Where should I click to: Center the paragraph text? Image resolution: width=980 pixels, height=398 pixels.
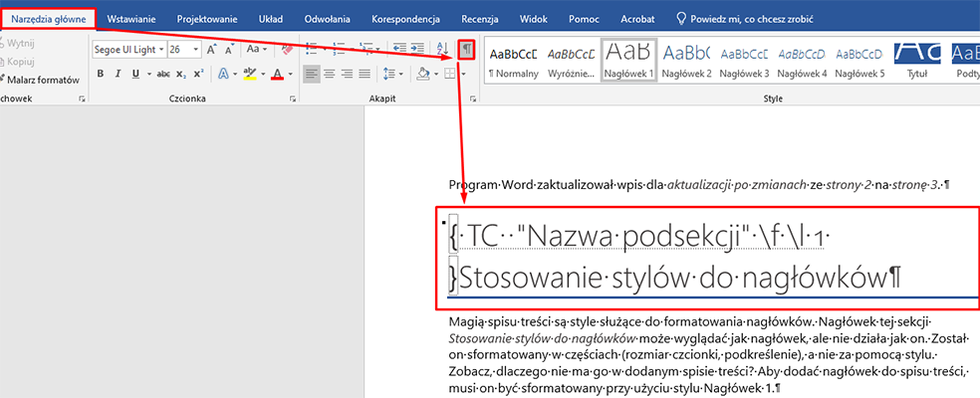pos(329,74)
